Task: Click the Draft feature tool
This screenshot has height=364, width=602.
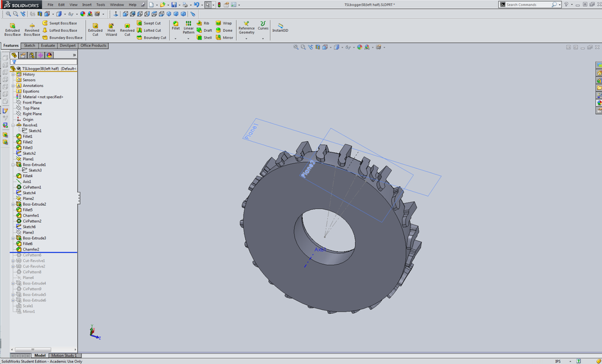Action: pos(204,31)
